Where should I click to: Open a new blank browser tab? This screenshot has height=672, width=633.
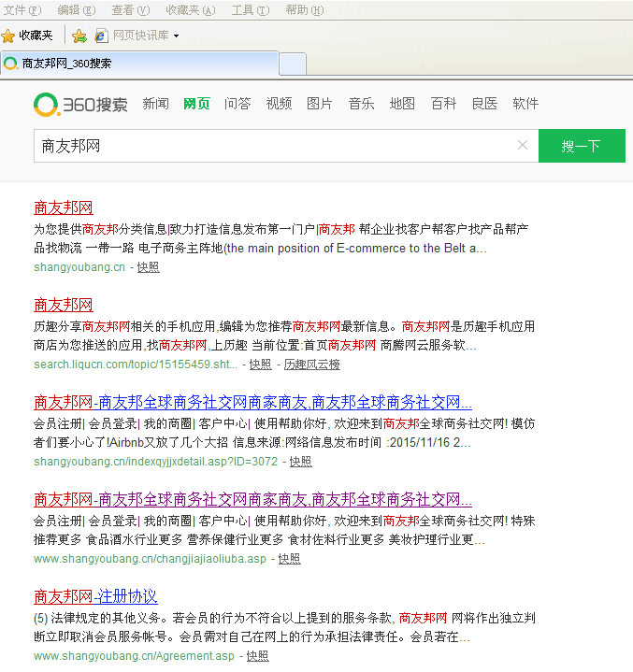click(293, 64)
